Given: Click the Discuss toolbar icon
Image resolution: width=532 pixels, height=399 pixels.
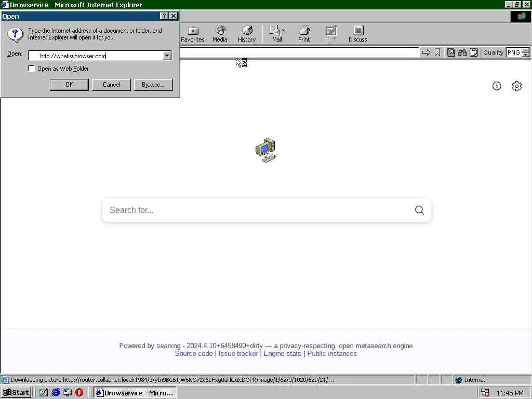Looking at the screenshot, I should [x=357, y=34].
